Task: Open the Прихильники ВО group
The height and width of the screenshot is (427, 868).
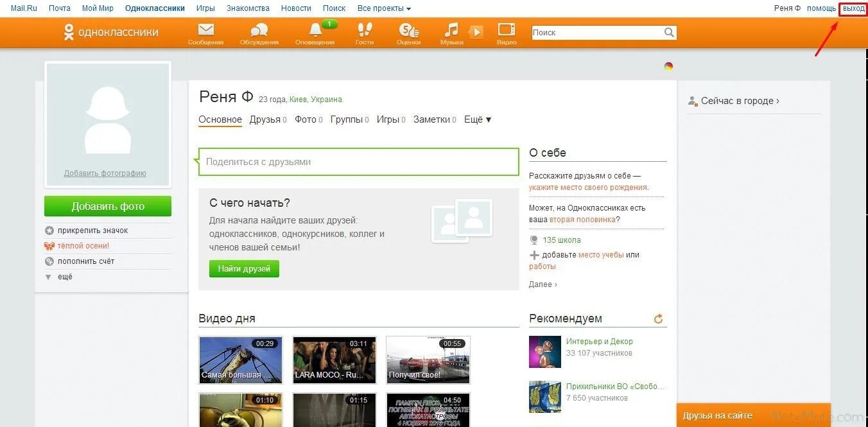Action: point(615,387)
